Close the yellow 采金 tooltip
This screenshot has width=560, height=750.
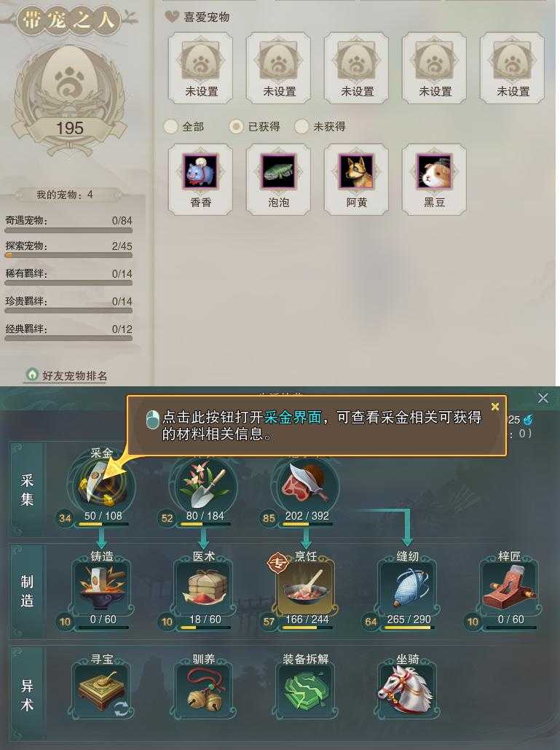[x=495, y=407]
